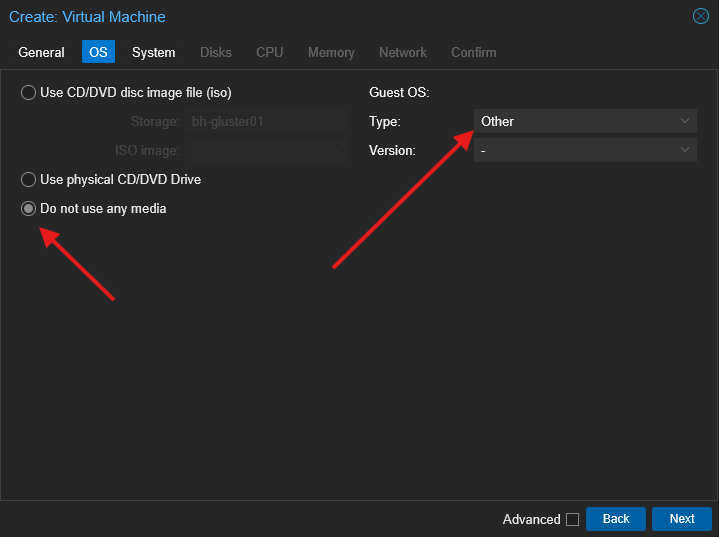Go to the Disks tab

pyautogui.click(x=215, y=52)
